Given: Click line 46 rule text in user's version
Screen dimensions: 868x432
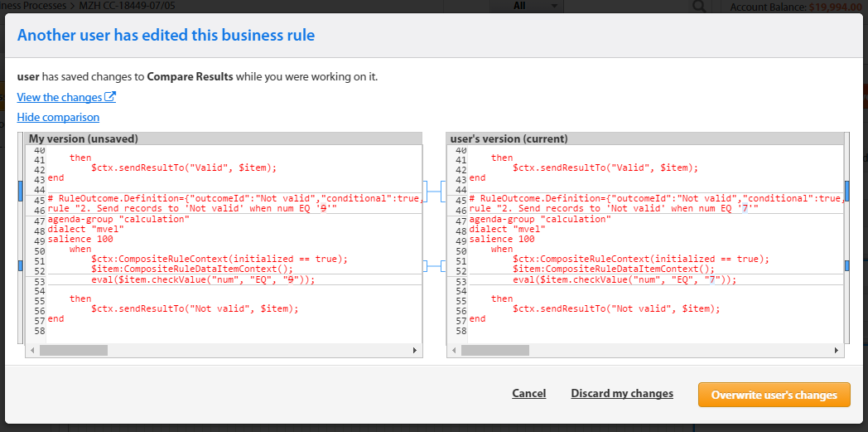Looking at the screenshot, I should pyautogui.click(x=614, y=208).
